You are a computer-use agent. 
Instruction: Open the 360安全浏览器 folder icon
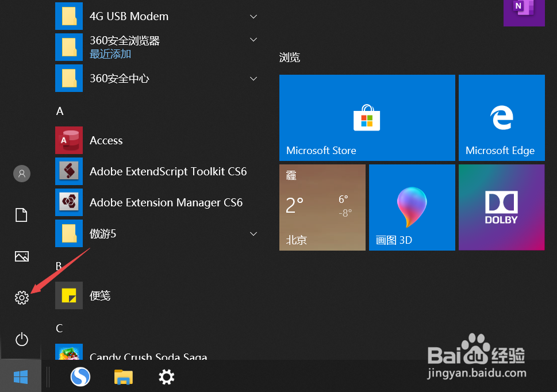coord(69,47)
